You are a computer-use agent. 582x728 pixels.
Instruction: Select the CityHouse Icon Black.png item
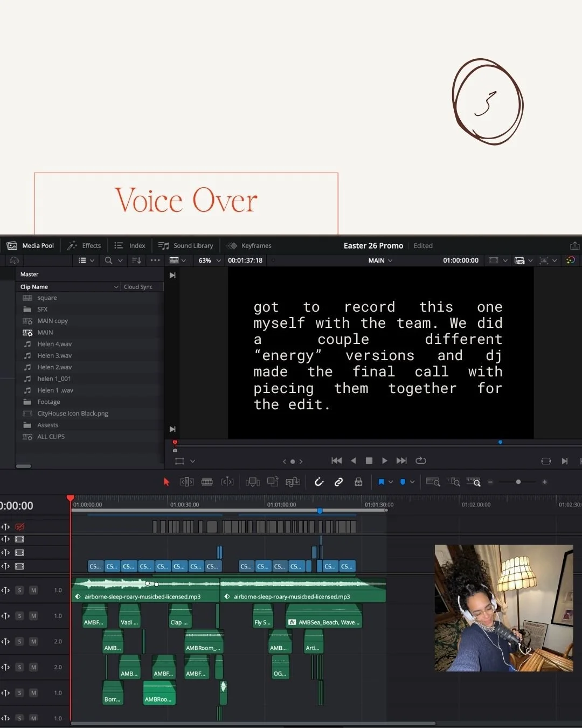[73, 414]
